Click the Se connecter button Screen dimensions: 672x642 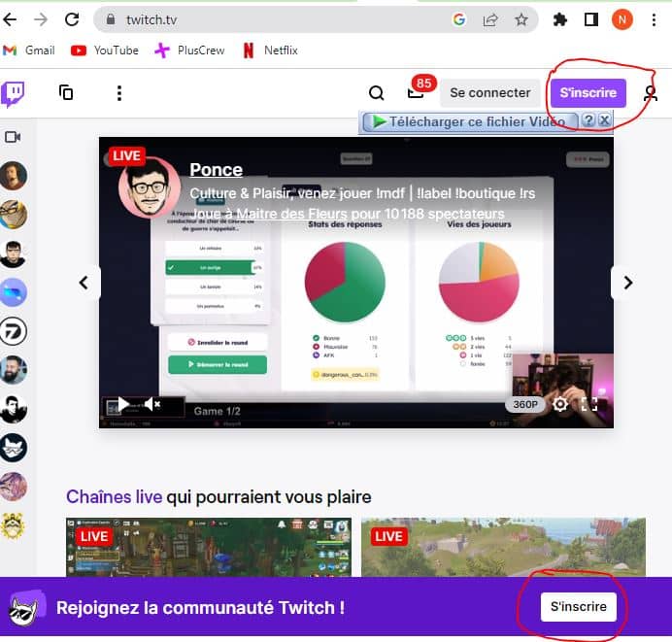(x=489, y=93)
